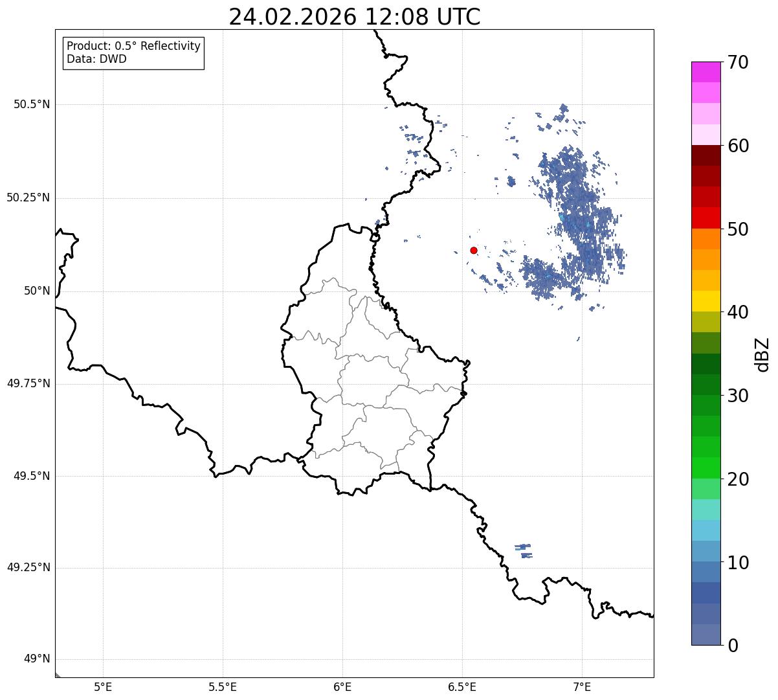Click the title 24.02.2026 12:08 UTC
This screenshot has height=700, width=778.
[355, 16]
